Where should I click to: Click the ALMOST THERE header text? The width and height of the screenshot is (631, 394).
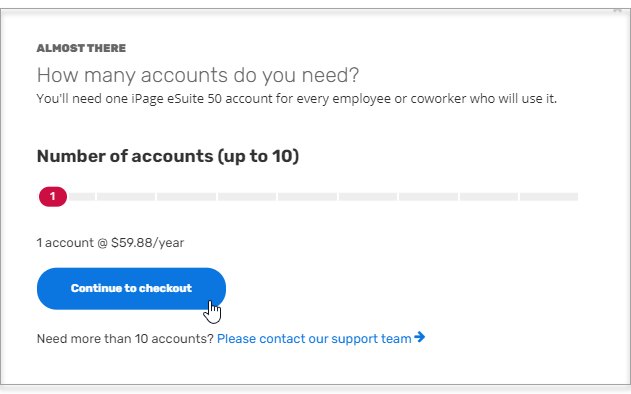pyautogui.click(x=81, y=48)
